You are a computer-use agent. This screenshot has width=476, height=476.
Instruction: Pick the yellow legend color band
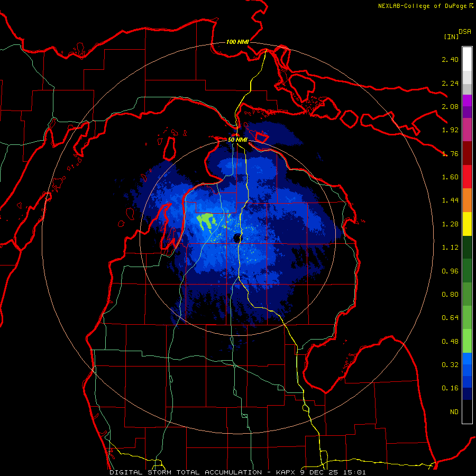coord(467,224)
